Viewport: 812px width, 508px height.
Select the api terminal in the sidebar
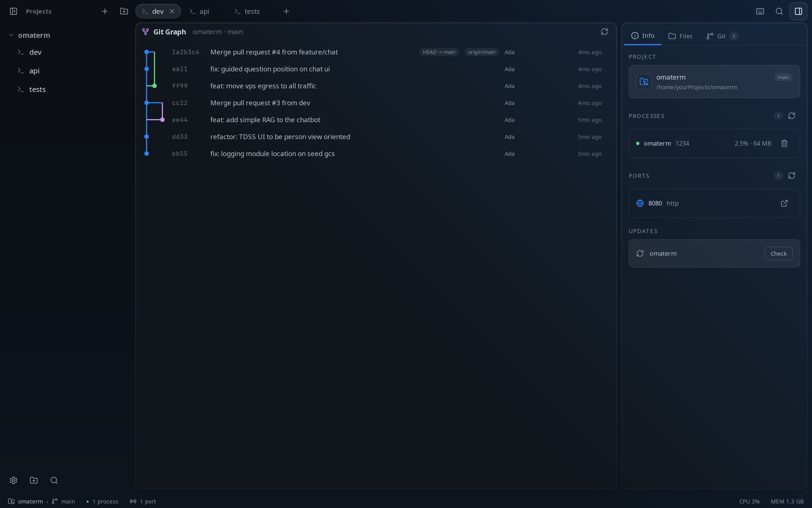click(67, 71)
